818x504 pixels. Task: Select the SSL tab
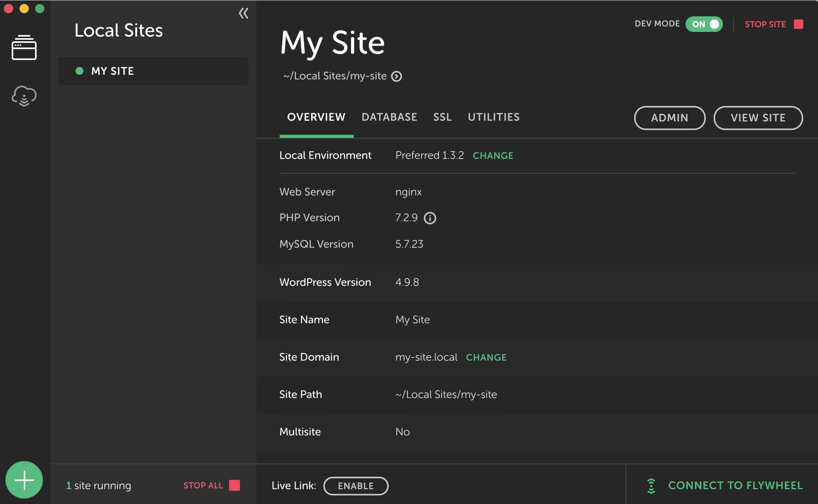(442, 117)
